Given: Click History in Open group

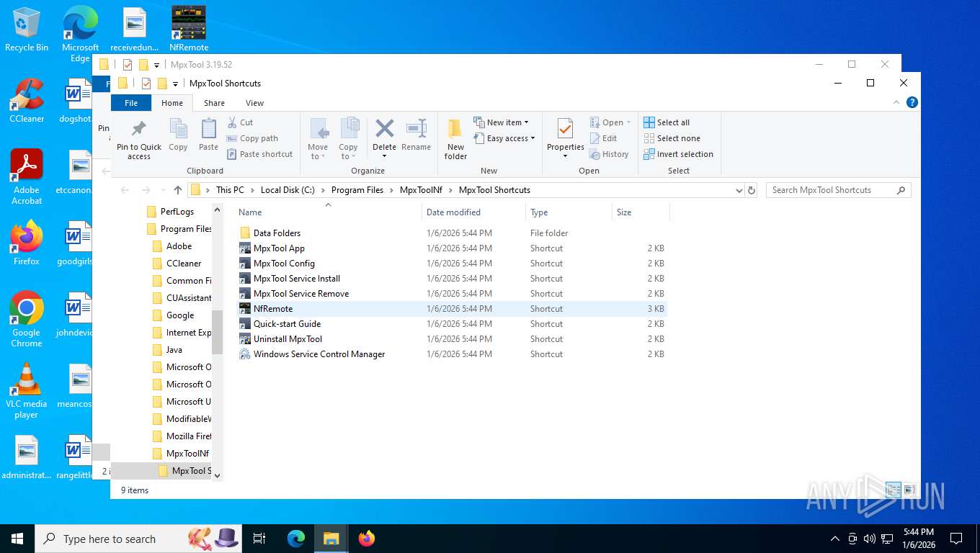Looking at the screenshot, I should coord(609,154).
